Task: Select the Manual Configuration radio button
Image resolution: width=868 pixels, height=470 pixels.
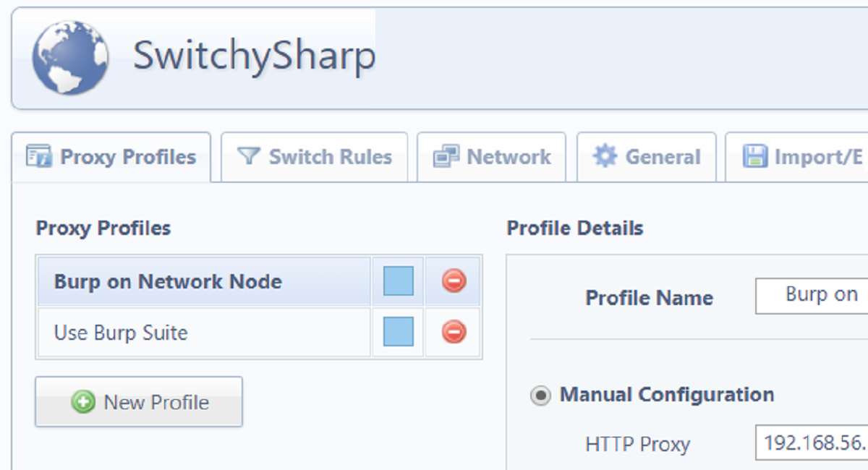Action: coord(540,396)
